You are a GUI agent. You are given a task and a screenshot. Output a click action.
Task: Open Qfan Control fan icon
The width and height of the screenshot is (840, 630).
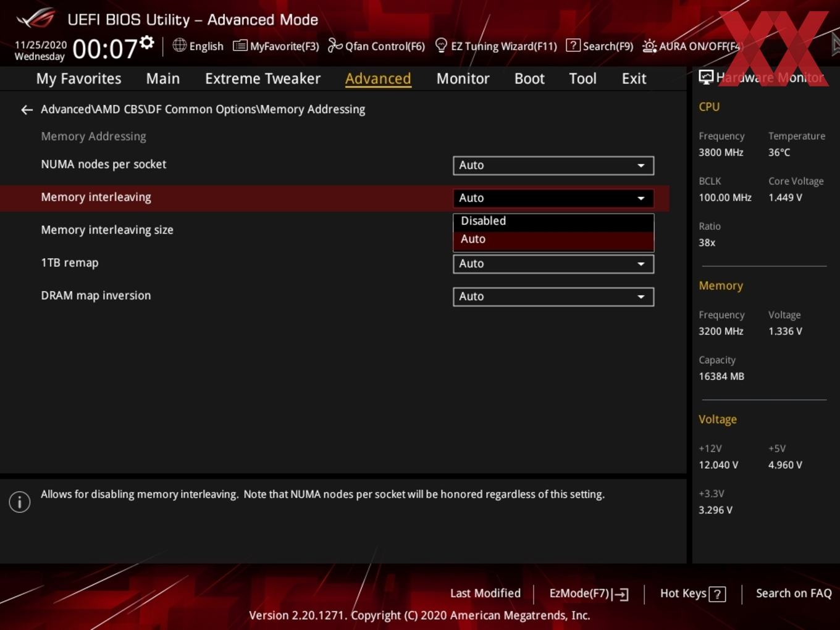coord(335,46)
